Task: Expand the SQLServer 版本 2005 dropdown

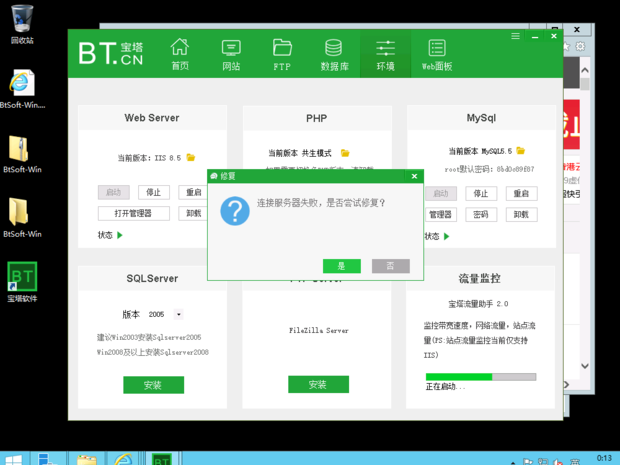Action: tap(179, 314)
